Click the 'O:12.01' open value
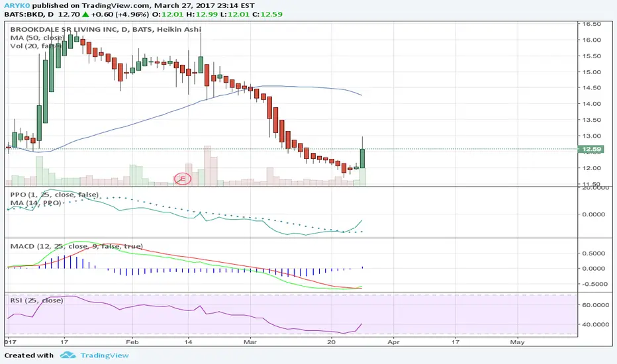The width and height of the screenshot is (617, 364). tap(167, 14)
